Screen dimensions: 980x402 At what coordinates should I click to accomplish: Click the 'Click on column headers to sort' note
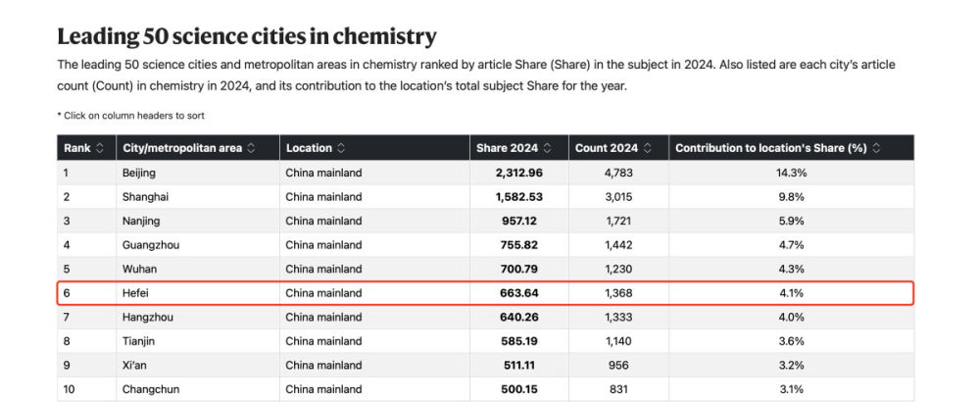pyautogui.click(x=130, y=115)
